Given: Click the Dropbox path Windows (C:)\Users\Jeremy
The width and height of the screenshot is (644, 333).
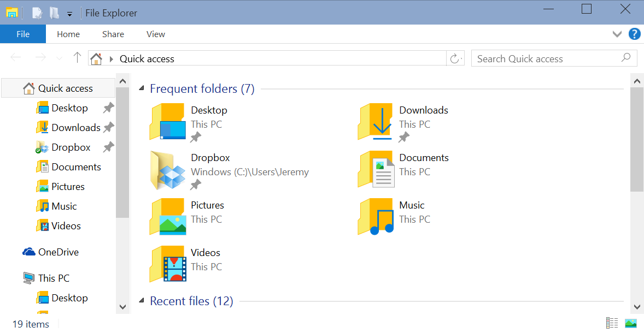Looking at the screenshot, I should pos(250,172).
